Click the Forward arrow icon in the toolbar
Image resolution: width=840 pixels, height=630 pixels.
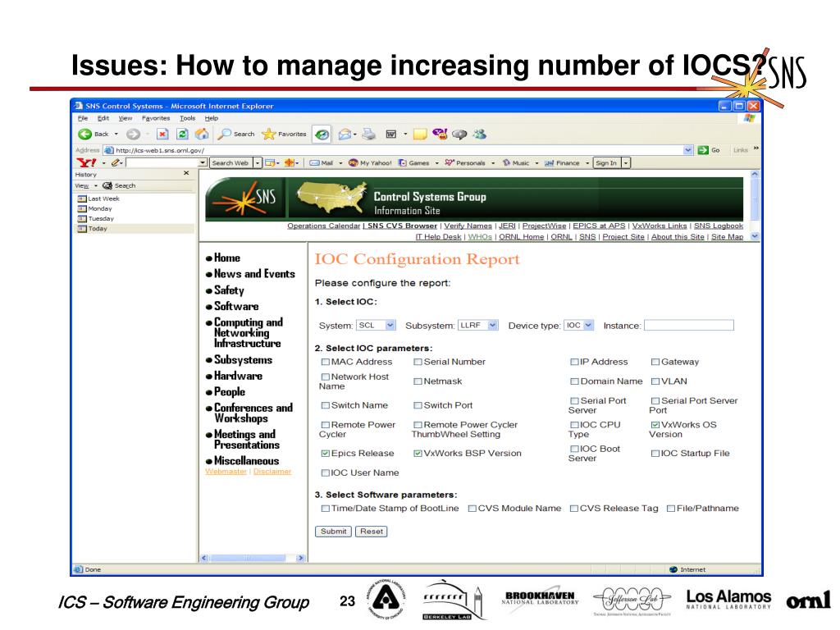coord(134,134)
